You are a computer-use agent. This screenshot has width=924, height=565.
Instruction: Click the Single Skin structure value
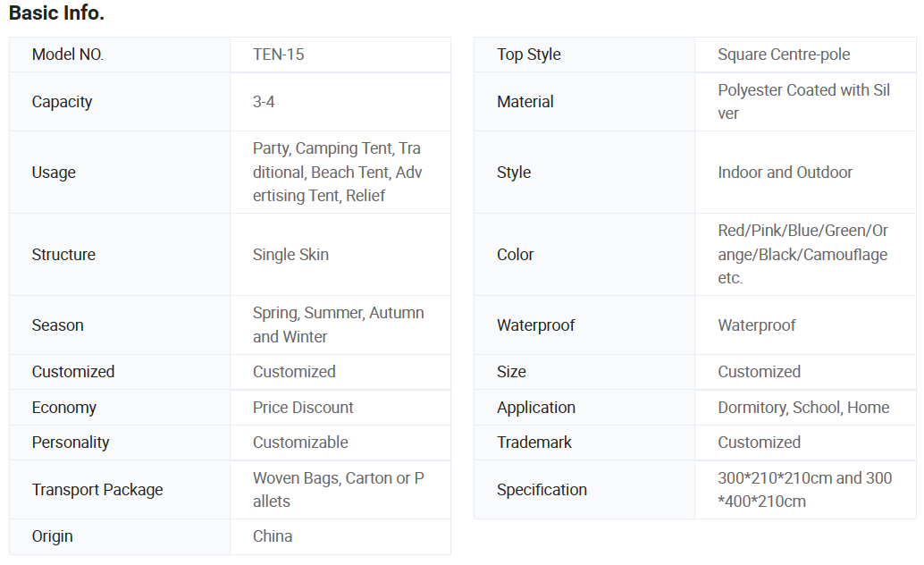pyautogui.click(x=290, y=255)
